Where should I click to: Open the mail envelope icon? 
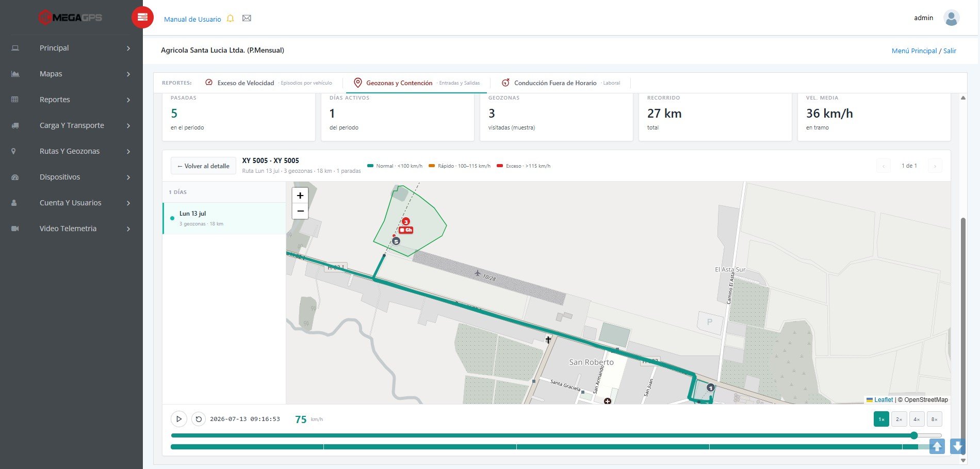(x=247, y=19)
